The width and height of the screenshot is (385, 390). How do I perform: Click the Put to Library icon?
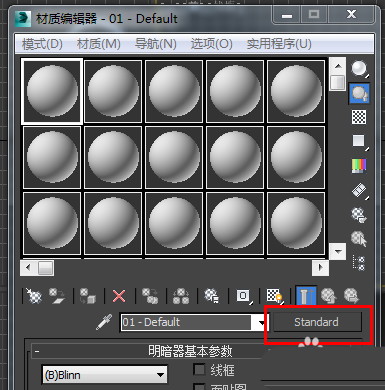[212, 296]
